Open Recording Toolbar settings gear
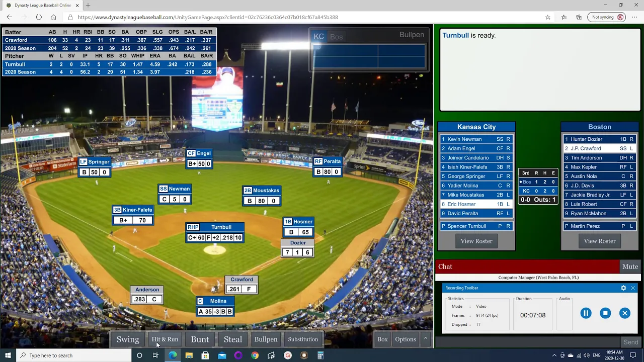The width and height of the screenshot is (644, 362). point(623,288)
